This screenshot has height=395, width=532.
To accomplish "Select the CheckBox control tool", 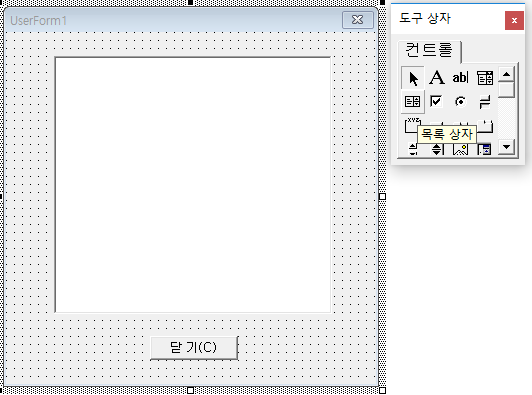I will click(436, 101).
